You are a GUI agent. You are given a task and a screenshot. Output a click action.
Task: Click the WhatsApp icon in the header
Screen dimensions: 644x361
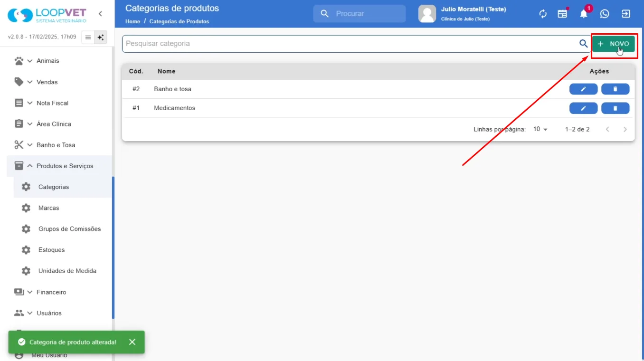tap(605, 14)
